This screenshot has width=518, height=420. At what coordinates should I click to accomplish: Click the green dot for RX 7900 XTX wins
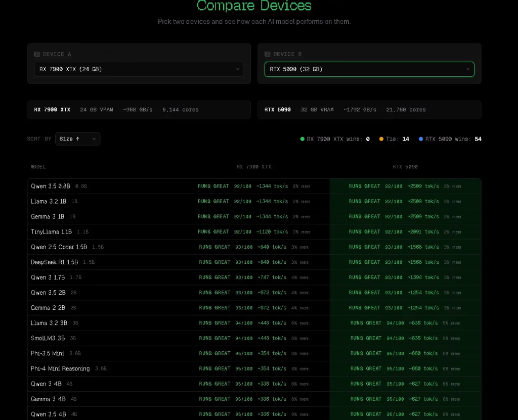303,139
